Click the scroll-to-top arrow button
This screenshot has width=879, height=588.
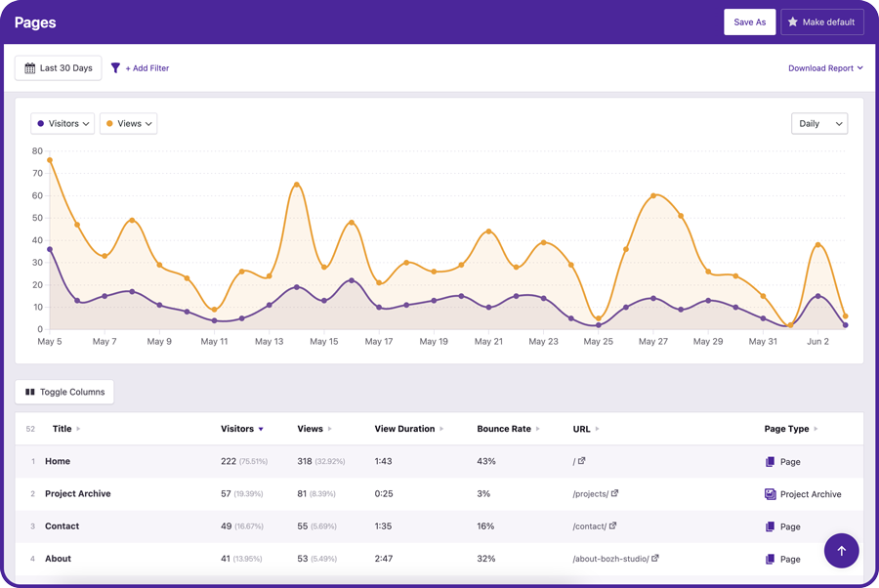(841, 551)
